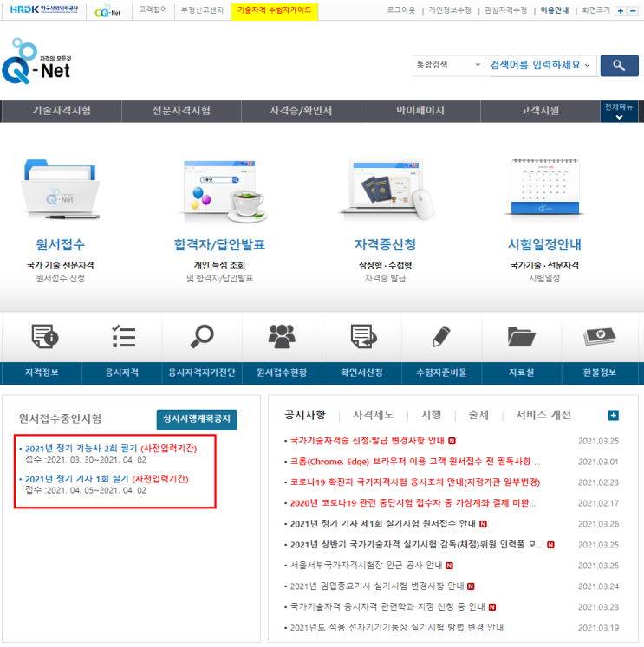
Task: Click the 확인서신청 document arrow icon
Action: pyautogui.click(x=363, y=336)
